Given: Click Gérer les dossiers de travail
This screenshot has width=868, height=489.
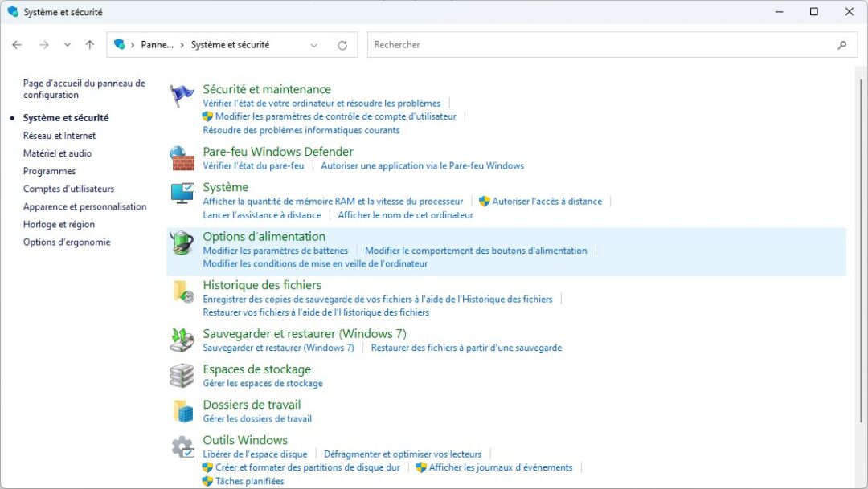Looking at the screenshot, I should pos(257,419).
